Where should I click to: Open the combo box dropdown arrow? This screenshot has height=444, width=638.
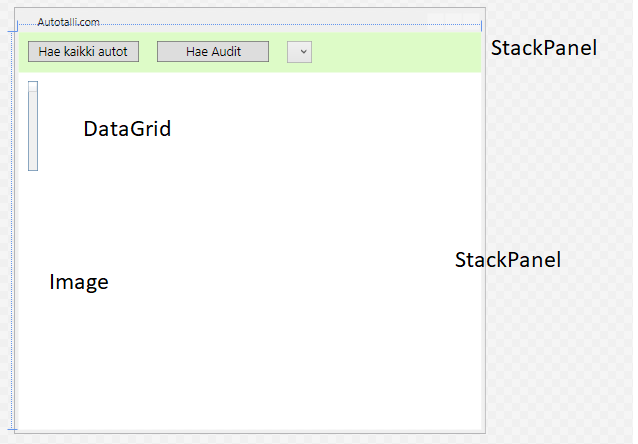click(299, 52)
